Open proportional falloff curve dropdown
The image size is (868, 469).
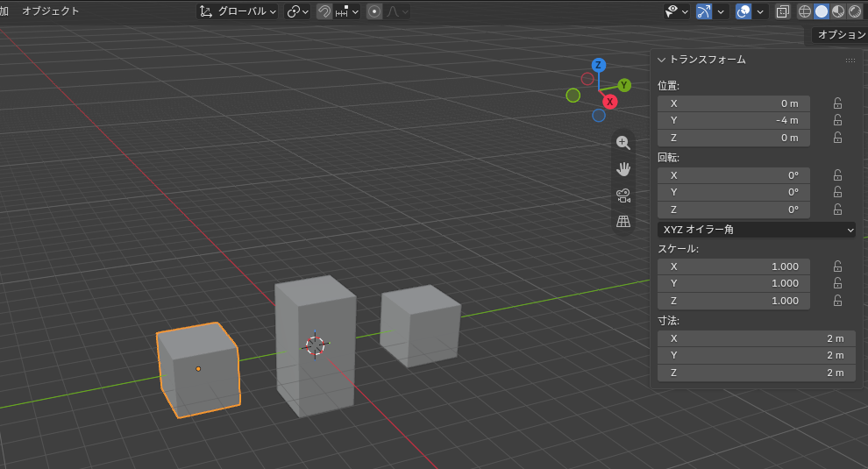(397, 11)
